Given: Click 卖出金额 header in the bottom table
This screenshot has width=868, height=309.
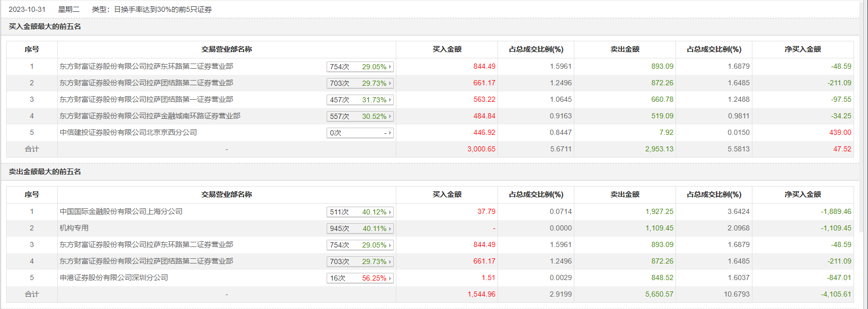Looking at the screenshot, I should [624, 194].
